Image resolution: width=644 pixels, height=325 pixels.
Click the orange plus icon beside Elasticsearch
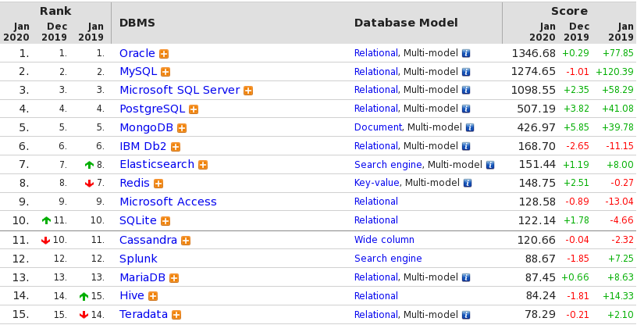(203, 165)
